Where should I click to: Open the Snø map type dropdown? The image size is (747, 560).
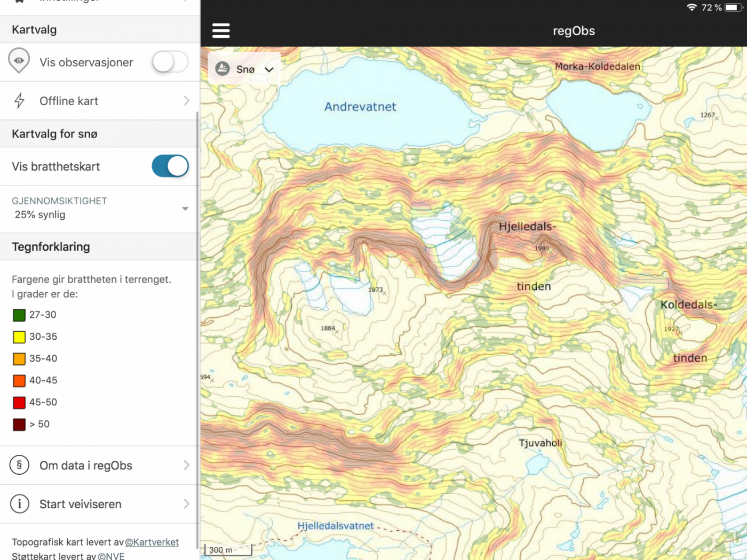245,69
